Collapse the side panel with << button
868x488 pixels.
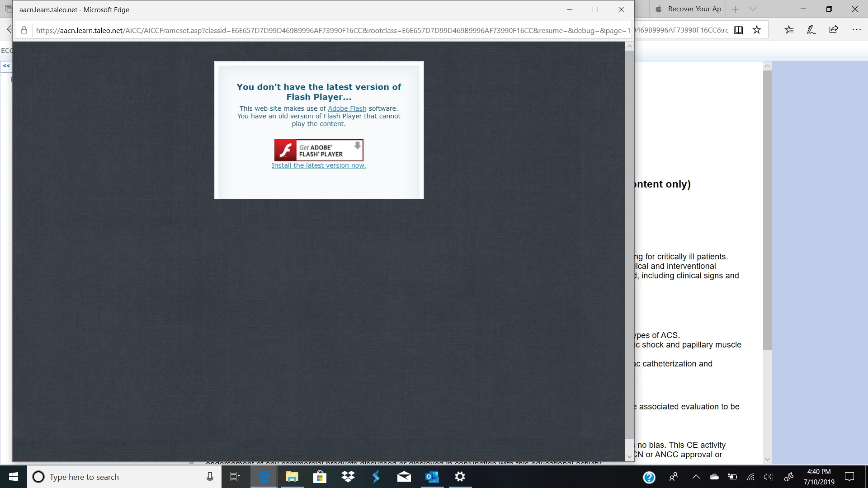pyautogui.click(x=6, y=66)
